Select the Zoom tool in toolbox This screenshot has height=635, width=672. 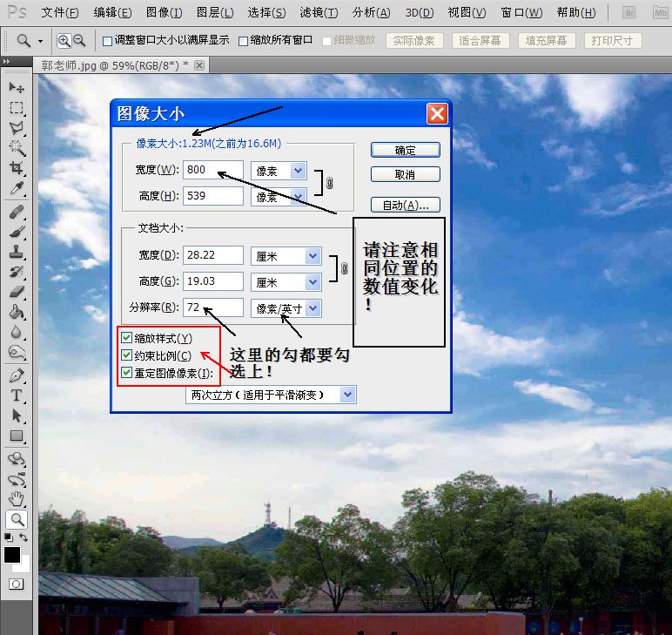pos(17,519)
